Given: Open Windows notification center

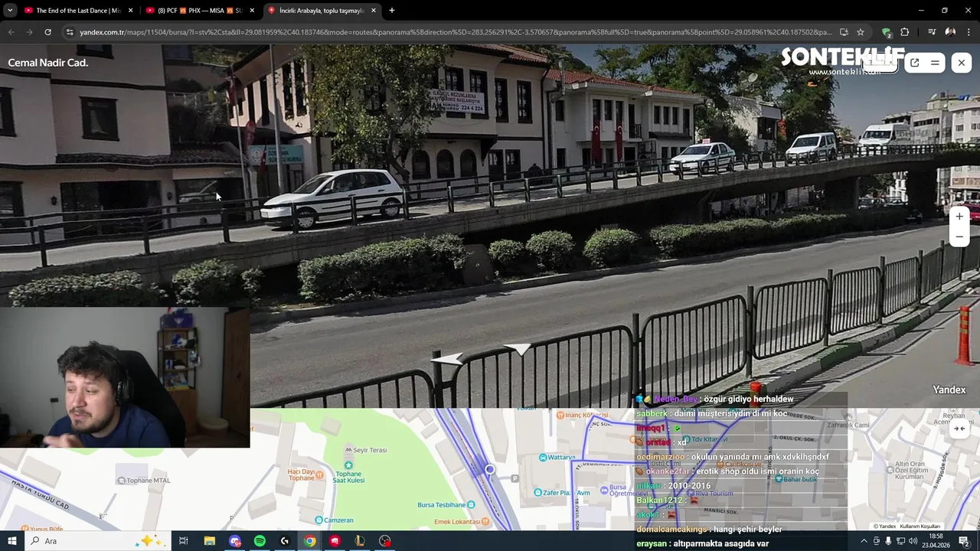Looking at the screenshot, I should point(964,541).
